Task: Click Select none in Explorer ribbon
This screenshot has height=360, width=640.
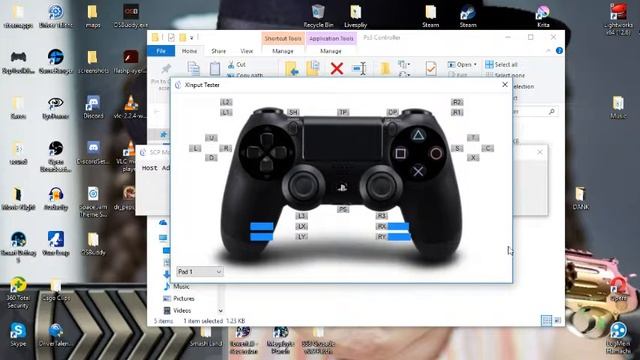Action: pyautogui.click(x=505, y=75)
